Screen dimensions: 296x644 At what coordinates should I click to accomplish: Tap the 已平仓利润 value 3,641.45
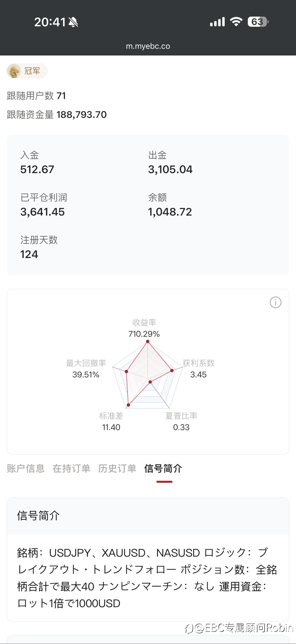[x=42, y=212]
